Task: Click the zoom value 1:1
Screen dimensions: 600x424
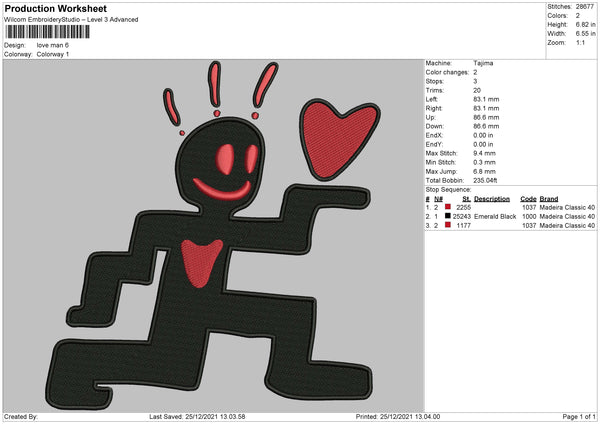Action: 580,43
